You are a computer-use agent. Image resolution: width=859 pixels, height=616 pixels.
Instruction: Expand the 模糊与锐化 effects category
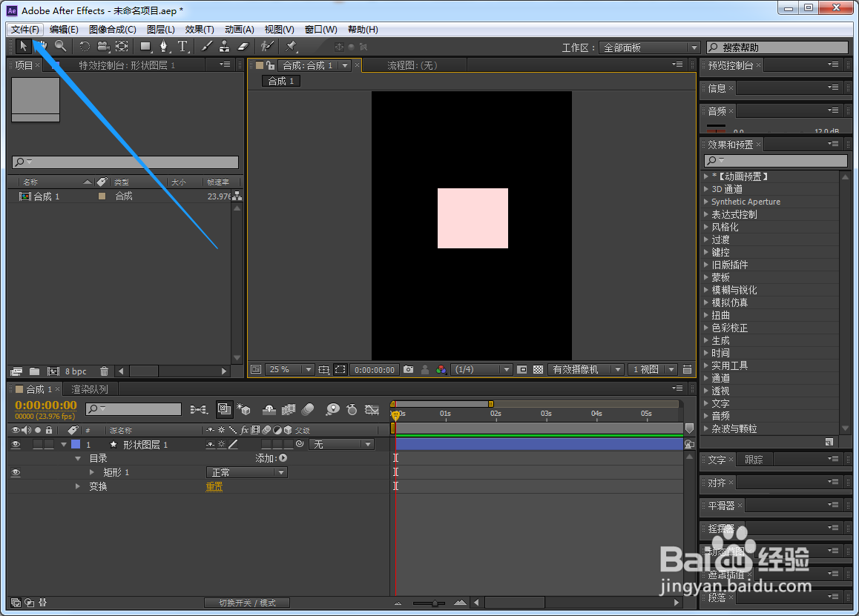[706, 290]
